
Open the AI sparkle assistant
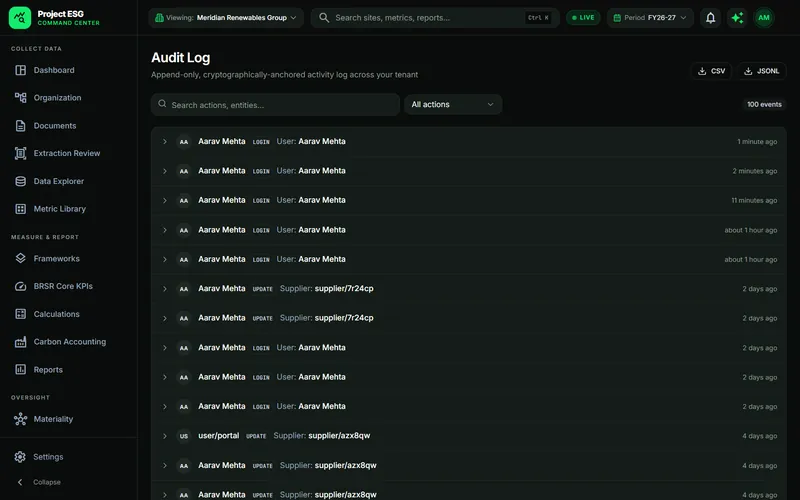pos(737,18)
